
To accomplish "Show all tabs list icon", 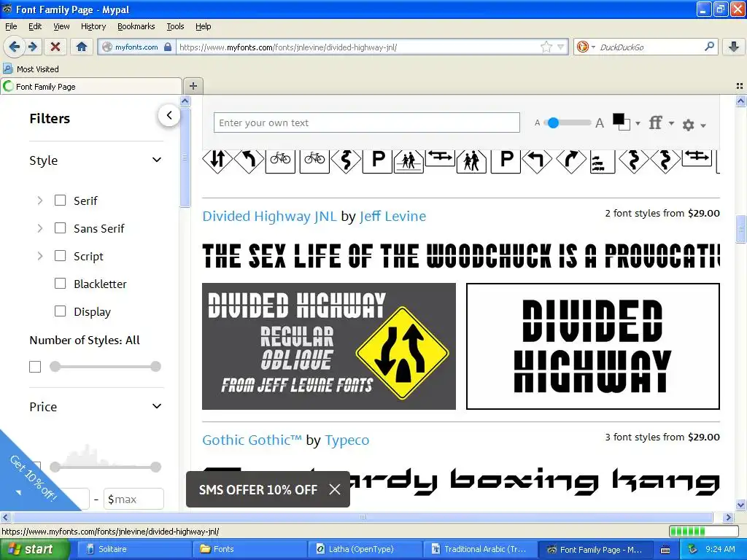I will click(x=740, y=86).
